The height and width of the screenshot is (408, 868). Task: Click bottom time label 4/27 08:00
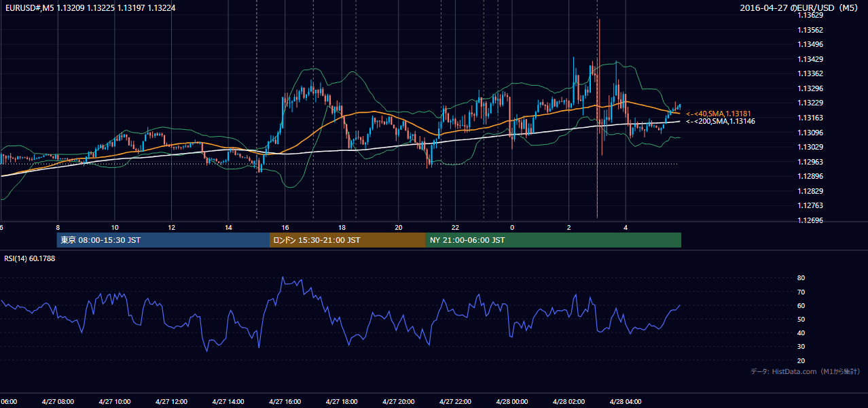coord(58,401)
